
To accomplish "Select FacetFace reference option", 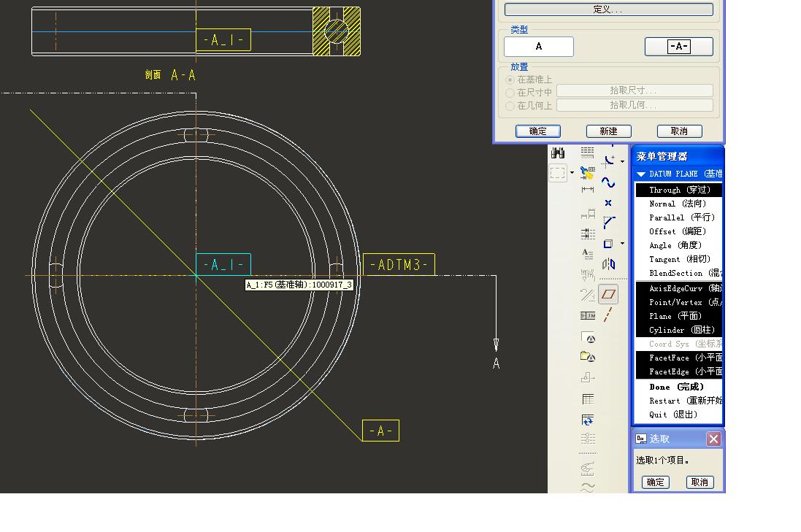I will pos(679,358).
